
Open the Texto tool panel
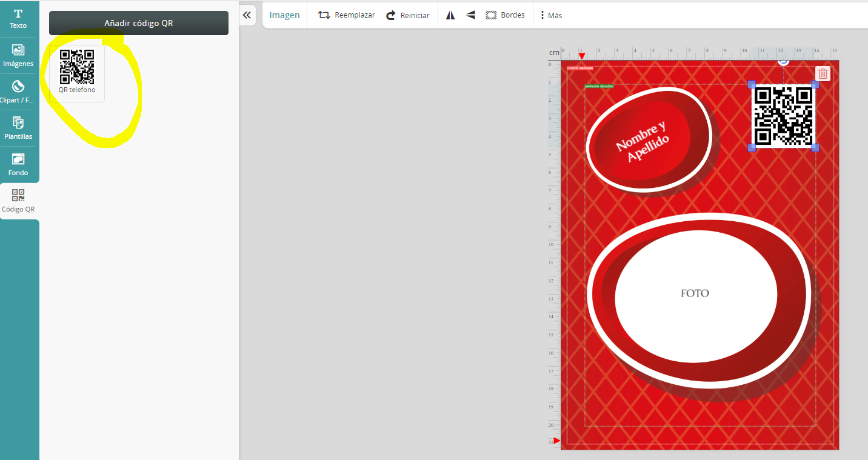click(18, 19)
